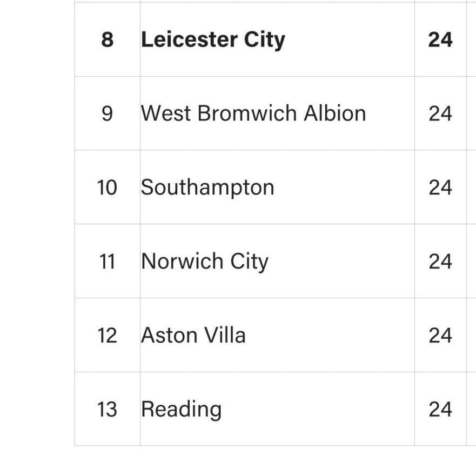476x469 pixels.
Task: Select the 24 value in Aston Villa's row
Action: tap(440, 336)
